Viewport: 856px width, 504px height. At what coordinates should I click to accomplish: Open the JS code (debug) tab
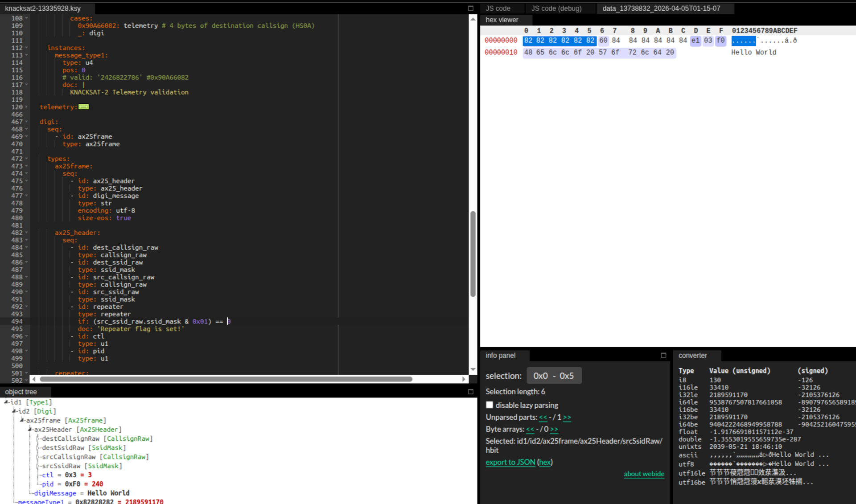click(x=556, y=8)
